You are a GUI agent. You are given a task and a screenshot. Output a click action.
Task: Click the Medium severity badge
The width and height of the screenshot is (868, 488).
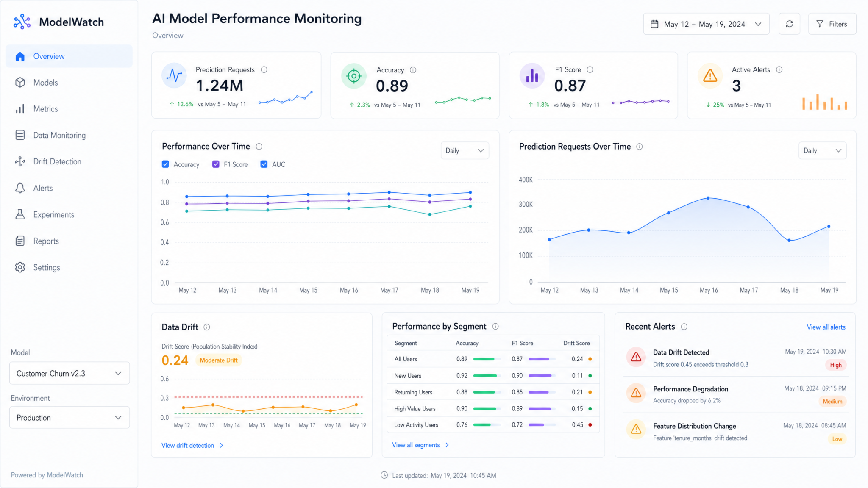tap(832, 402)
